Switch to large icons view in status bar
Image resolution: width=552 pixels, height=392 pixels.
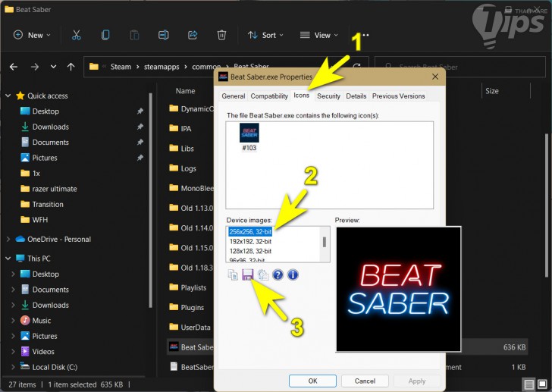pyautogui.click(x=542, y=384)
